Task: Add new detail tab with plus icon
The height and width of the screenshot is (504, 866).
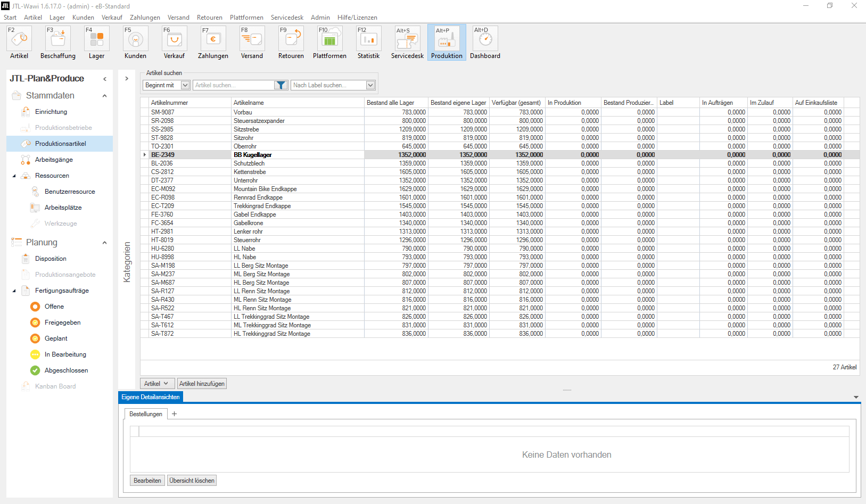Action: click(174, 414)
